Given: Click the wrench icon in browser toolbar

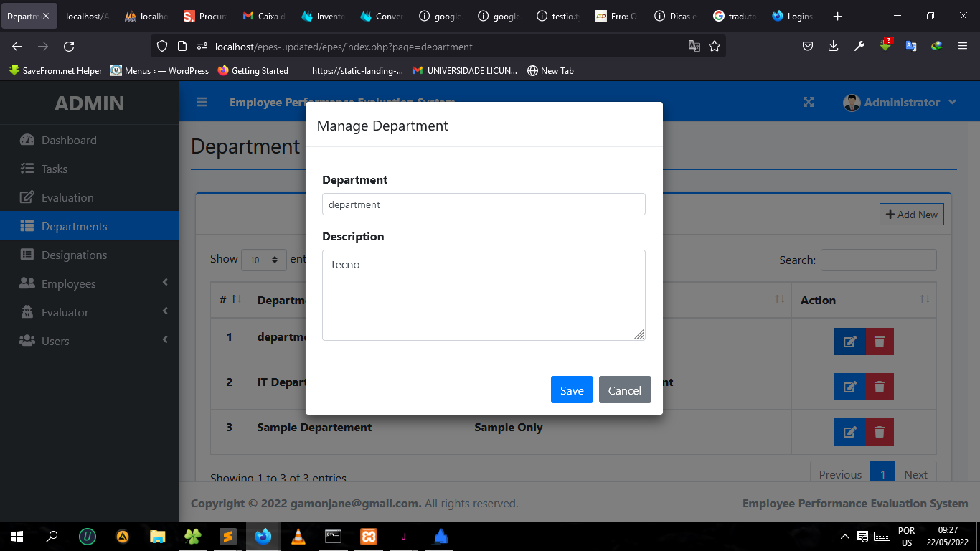Looking at the screenshot, I should [859, 47].
